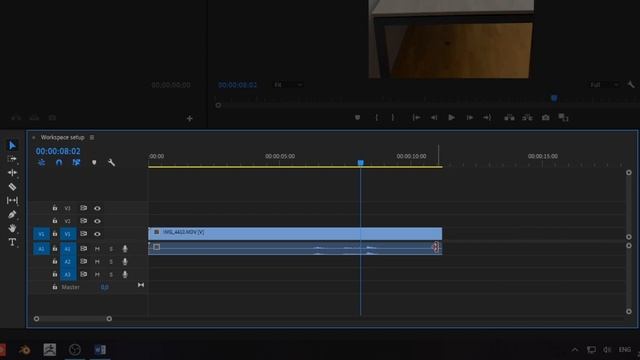Toggle A3 track targeting button
The height and width of the screenshot is (360, 640).
click(68, 274)
